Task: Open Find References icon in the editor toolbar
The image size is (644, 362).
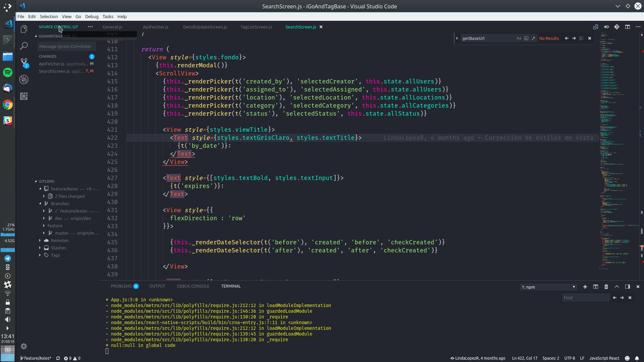Action: coord(596,27)
